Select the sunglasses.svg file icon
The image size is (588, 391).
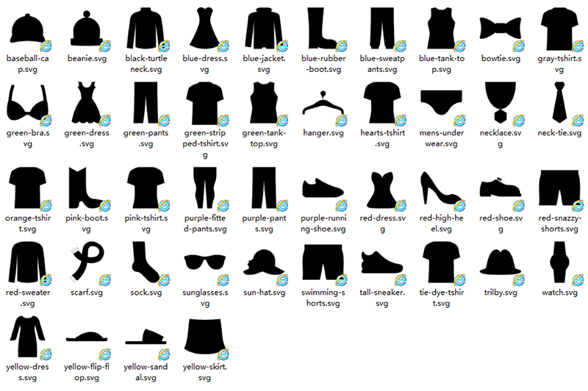[204, 263]
